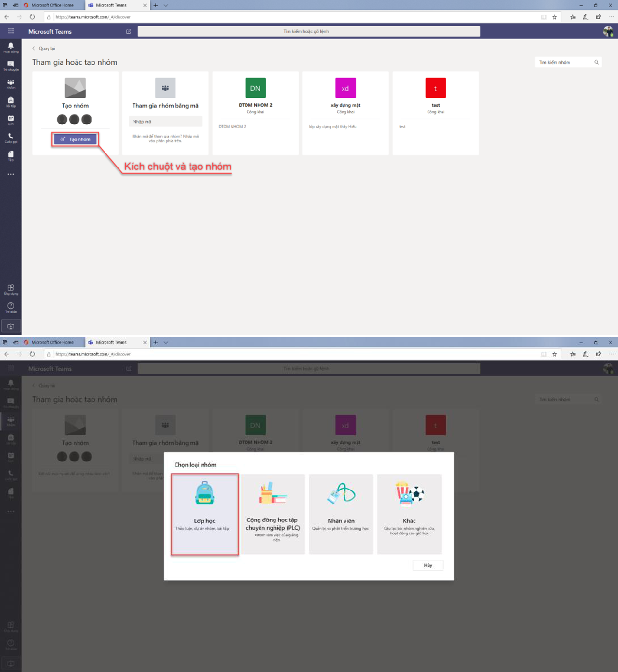Focus the Nhập mã code field
618x672 pixels.
(165, 122)
